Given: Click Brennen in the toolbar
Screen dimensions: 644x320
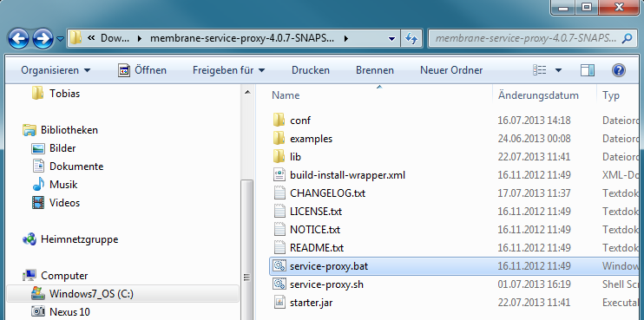Looking at the screenshot, I should coord(375,70).
